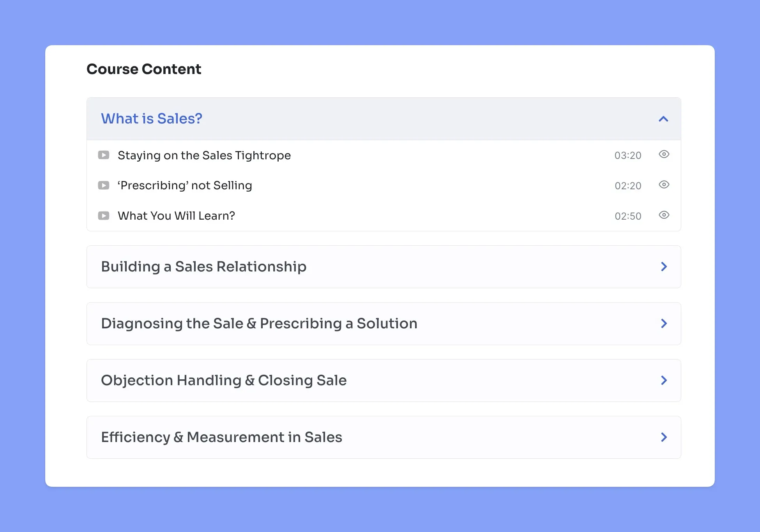
Task: Click the 03:20 duration label
Action: click(628, 155)
